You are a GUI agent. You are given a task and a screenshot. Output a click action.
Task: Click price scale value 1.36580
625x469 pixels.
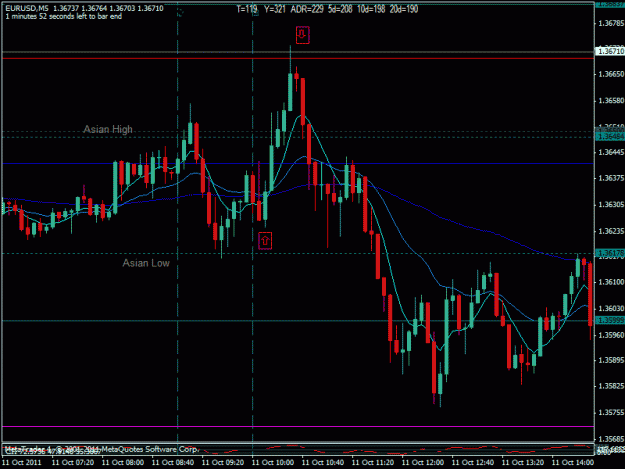(x=611, y=101)
